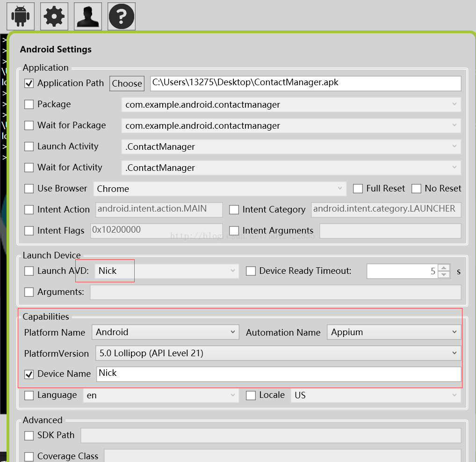476x462 pixels.
Task: Open the Platform Name dropdown
Action: [x=166, y=332]
